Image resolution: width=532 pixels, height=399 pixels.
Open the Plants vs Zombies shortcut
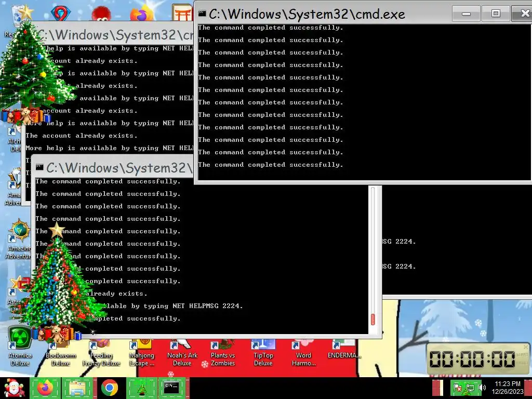click(x=222, y=353)
